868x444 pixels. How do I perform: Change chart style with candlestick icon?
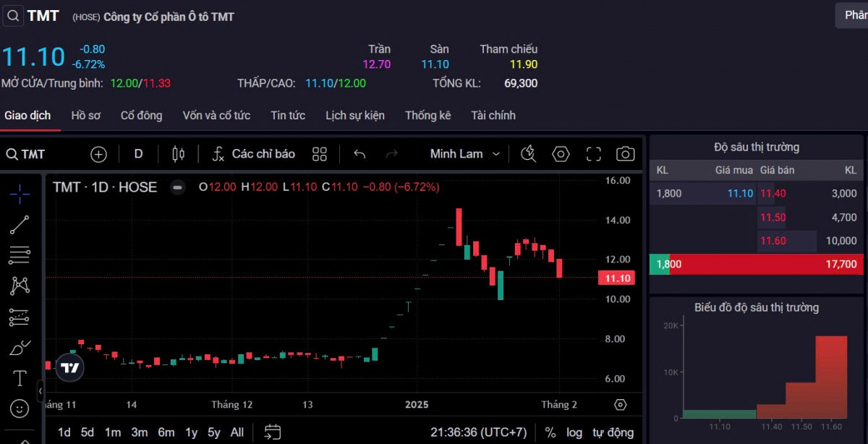[179, 154]
